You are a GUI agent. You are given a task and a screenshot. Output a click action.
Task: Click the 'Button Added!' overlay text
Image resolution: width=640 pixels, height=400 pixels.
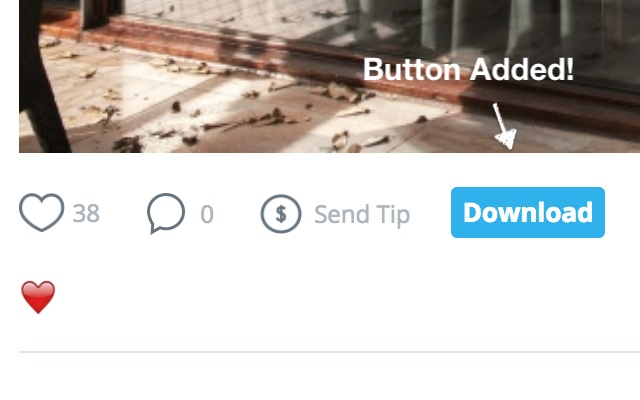pos(468,69)
